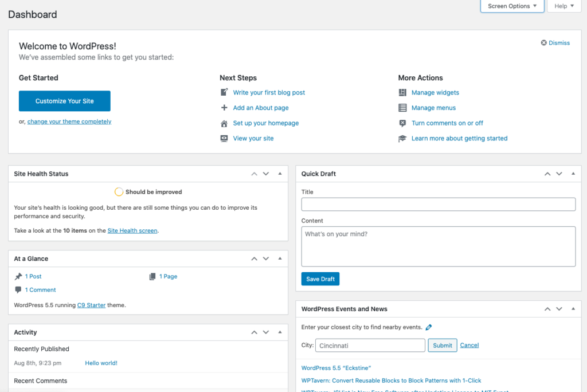The height and width of the screenshot is (392, 587).
Task: Move Activity panel up
Action: tap(254, 332)
